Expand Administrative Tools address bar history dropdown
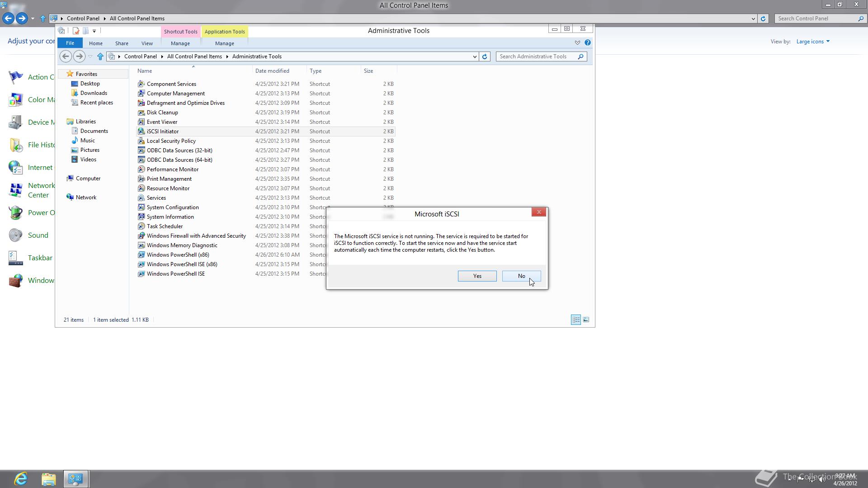 pyautogui.click(x=474, y=56)
